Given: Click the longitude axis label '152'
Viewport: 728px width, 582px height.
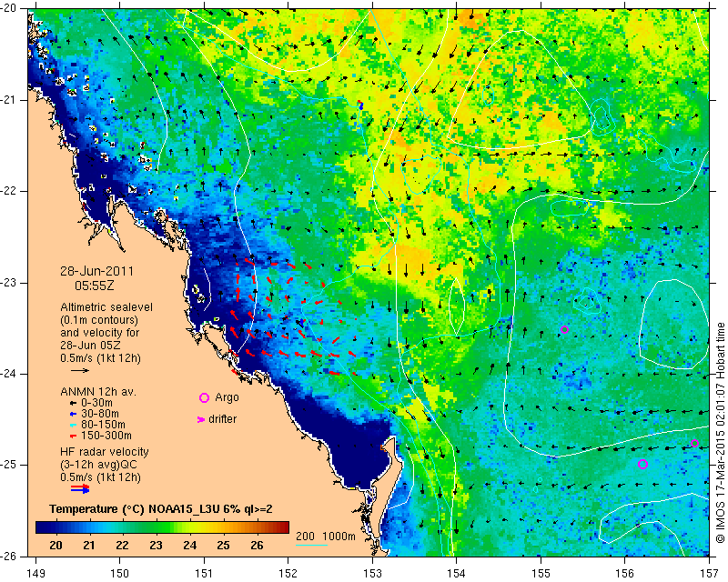Looking at the screenshot, I should pos(288,574).
